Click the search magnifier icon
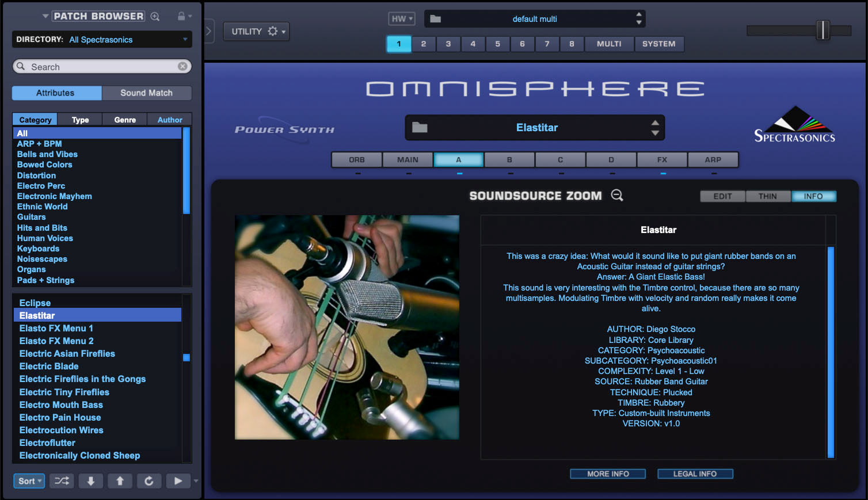 coord(21,67)
